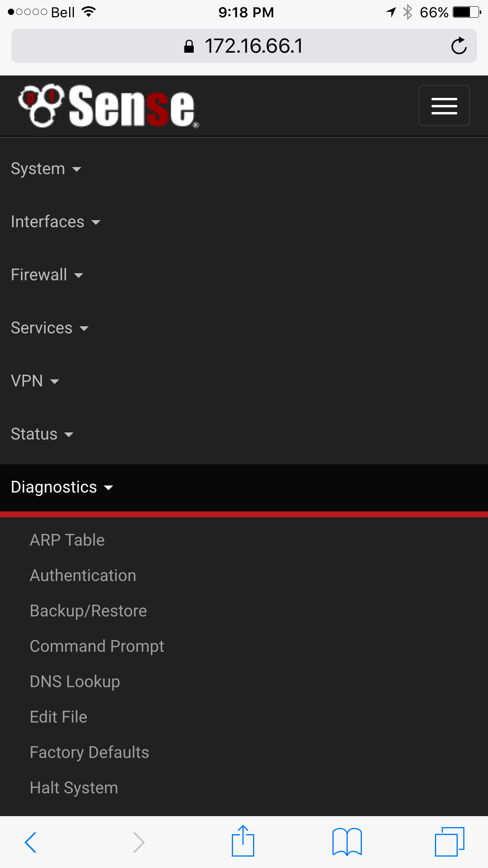The width and height of the screenshot is (488, 868).
Task: Reload the page with refresh icon
Action: click(x=459, y=46)
